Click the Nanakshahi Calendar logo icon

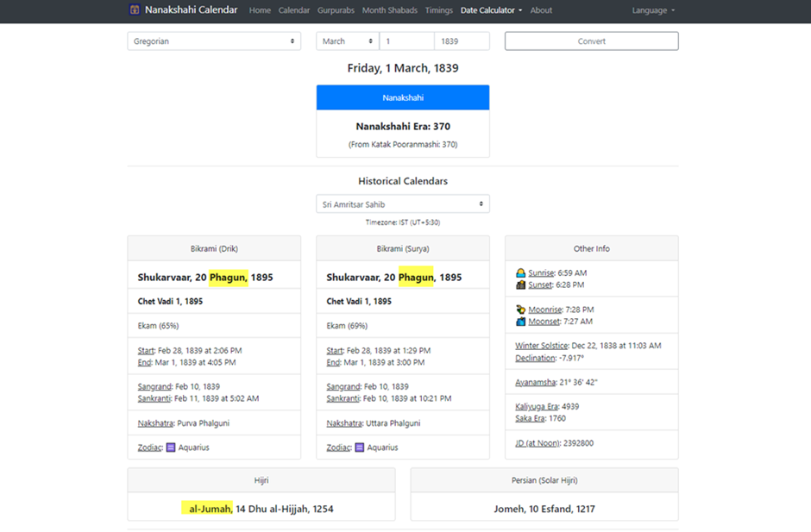coord(135,9)
